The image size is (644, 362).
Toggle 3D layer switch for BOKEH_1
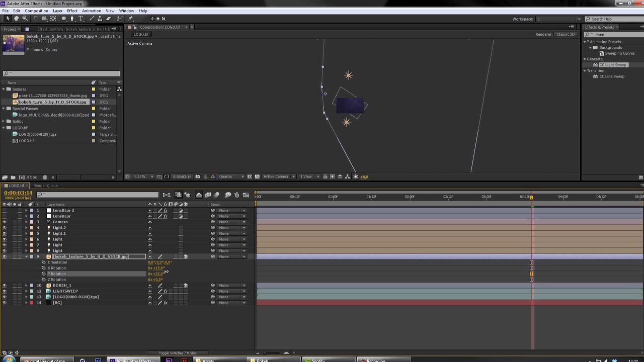pyautogui.click(x=185, y=286)
